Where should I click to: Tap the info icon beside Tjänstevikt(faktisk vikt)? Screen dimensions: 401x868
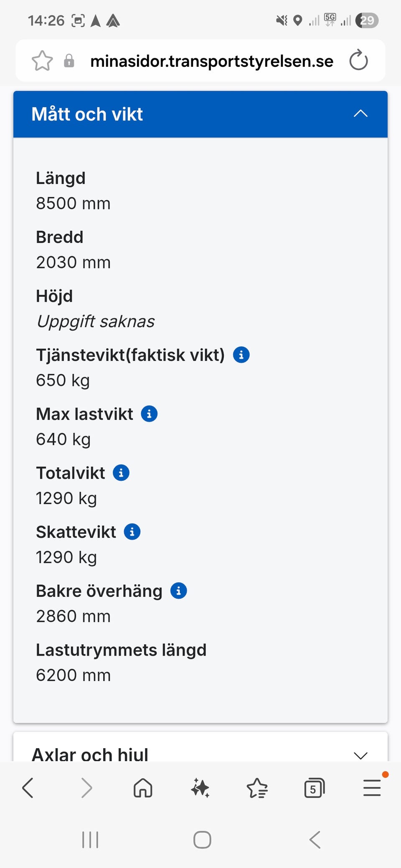point(241,355)
